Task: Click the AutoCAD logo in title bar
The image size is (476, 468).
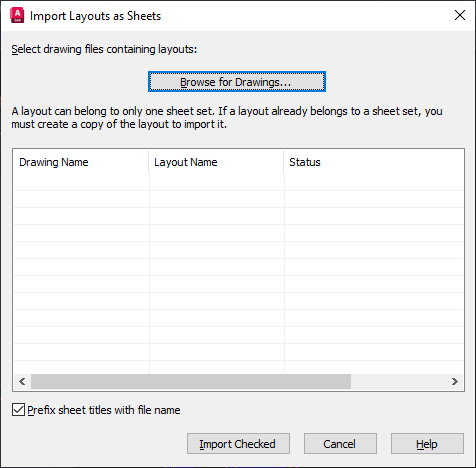Action: click(x=17, y=16)
